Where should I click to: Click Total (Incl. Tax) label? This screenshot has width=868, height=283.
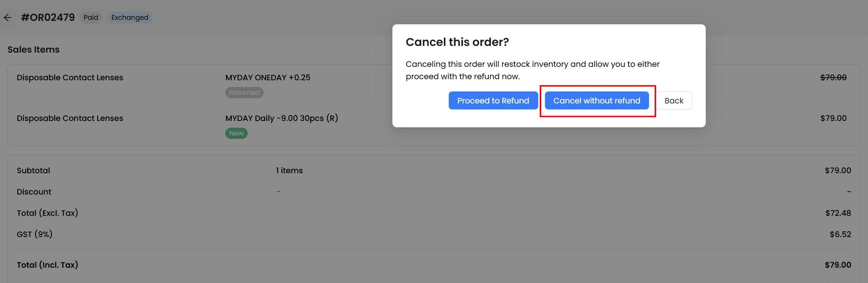[x=47, y=265]
